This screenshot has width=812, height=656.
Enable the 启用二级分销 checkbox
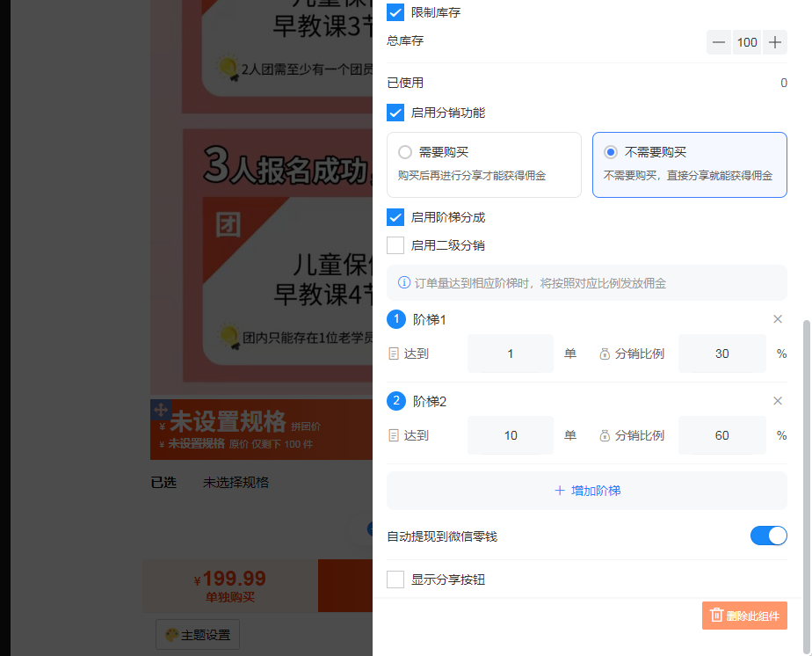pos(395,245)
